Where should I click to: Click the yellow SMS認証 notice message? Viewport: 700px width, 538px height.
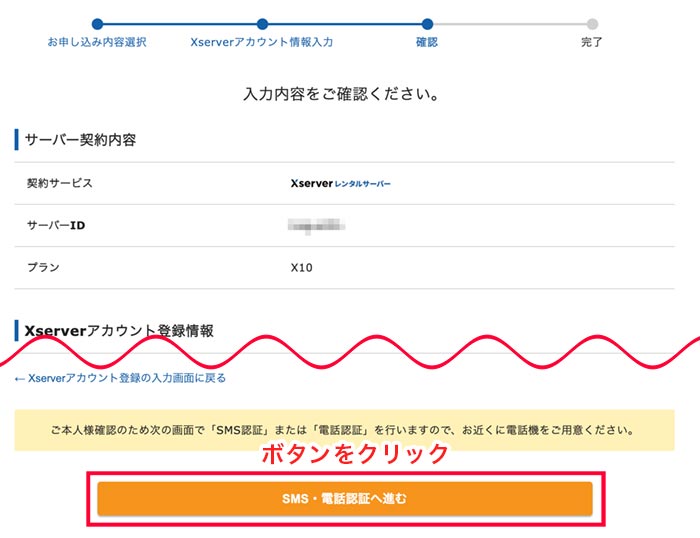click(x=344, y=430)
